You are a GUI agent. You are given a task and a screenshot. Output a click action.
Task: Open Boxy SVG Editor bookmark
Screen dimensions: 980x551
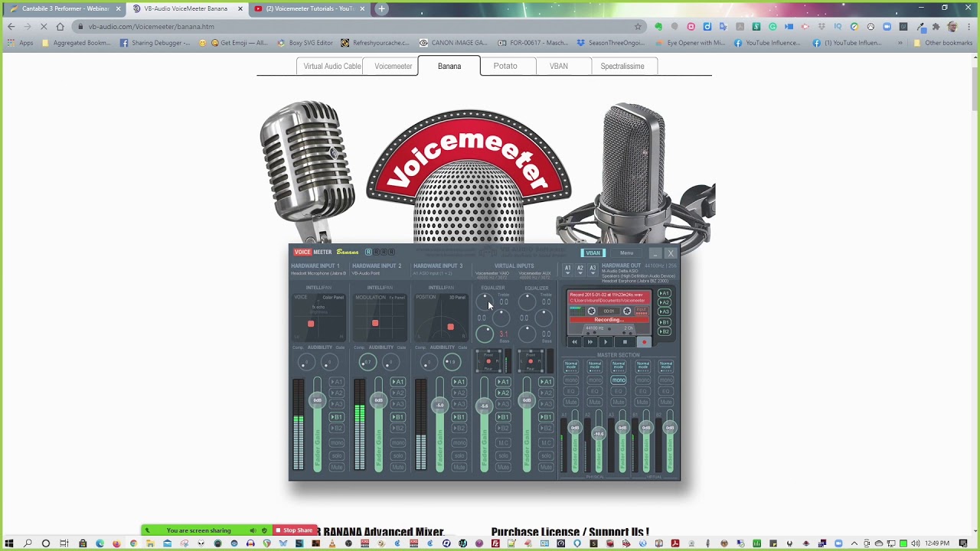coord(305,43)
